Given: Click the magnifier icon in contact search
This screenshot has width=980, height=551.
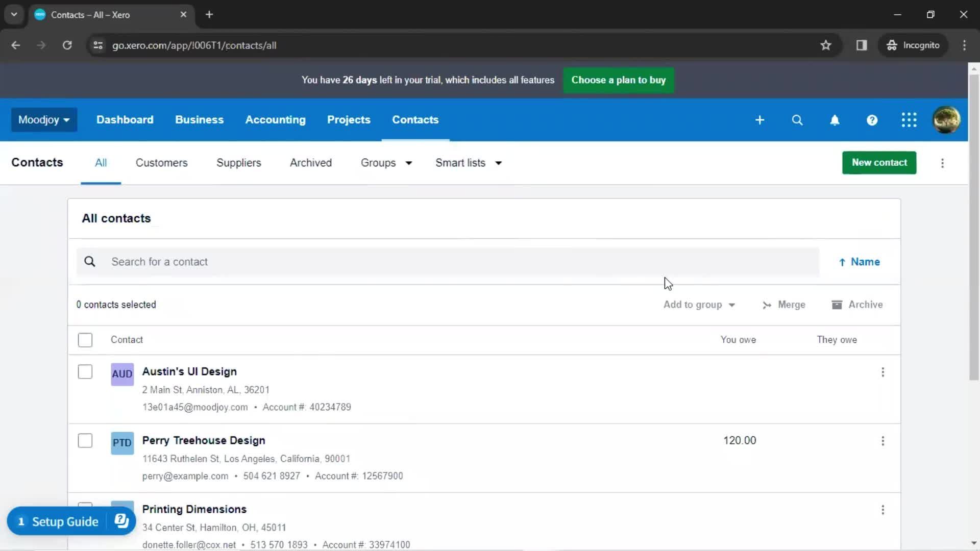Looking at the screenshot, I should (90, 262).
